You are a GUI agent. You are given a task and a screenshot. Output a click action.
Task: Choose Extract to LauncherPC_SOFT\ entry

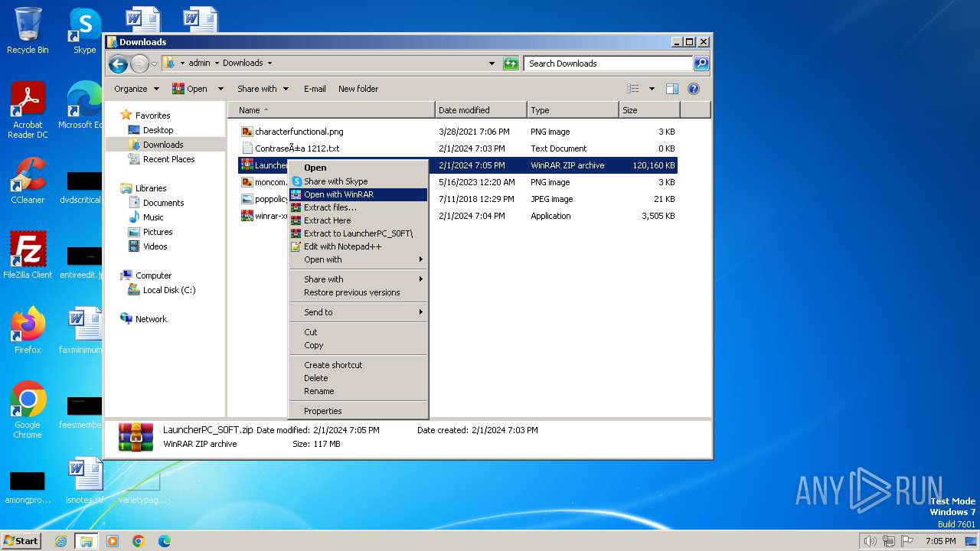pyautogui.click(x=358, y=233)
